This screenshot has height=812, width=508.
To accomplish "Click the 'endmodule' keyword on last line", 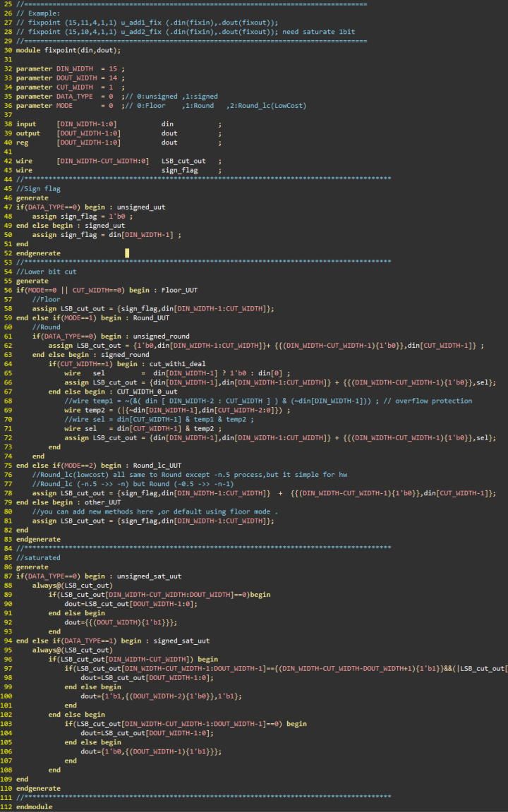I will (34, 807).
